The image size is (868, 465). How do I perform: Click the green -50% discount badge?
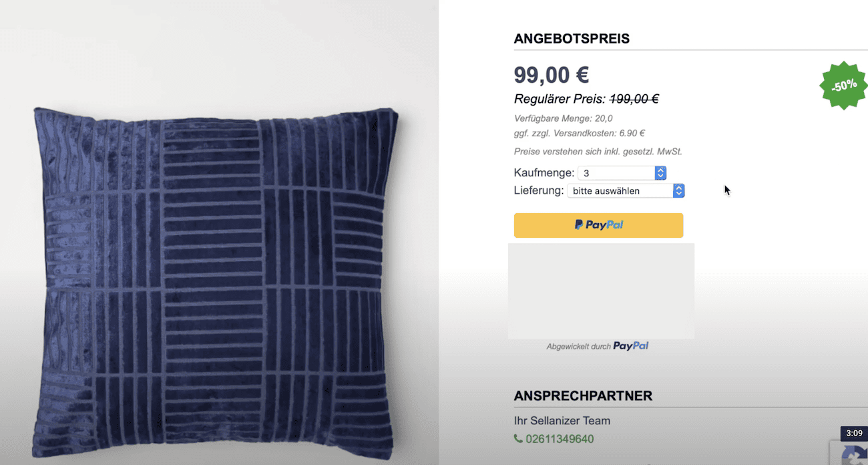(x=844, y=86)
